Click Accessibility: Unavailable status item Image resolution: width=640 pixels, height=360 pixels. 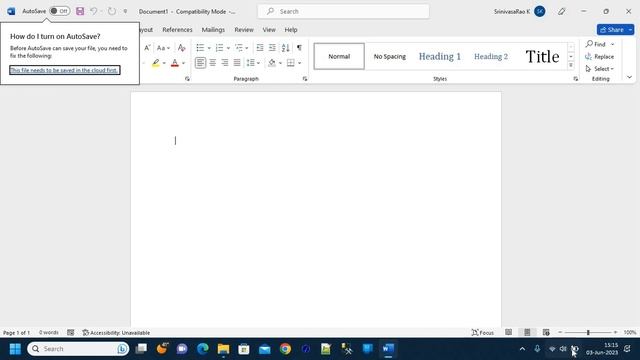[116, 333]
